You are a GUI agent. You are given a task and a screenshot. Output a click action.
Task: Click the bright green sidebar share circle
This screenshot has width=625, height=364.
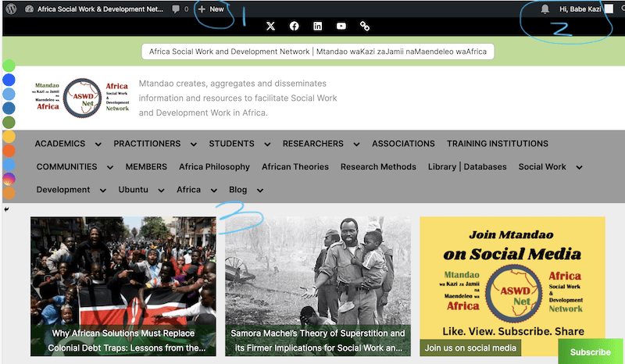coord(9,66)
